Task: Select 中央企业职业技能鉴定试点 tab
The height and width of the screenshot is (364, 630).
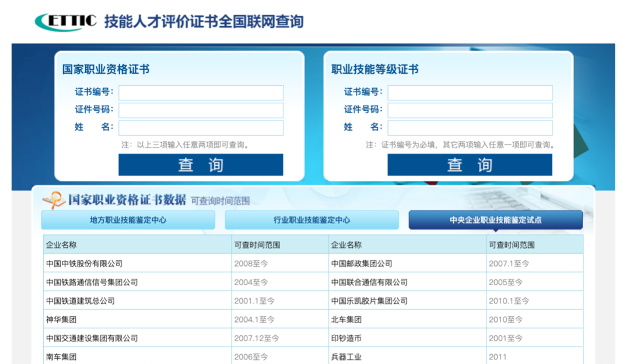Action: 495,220
